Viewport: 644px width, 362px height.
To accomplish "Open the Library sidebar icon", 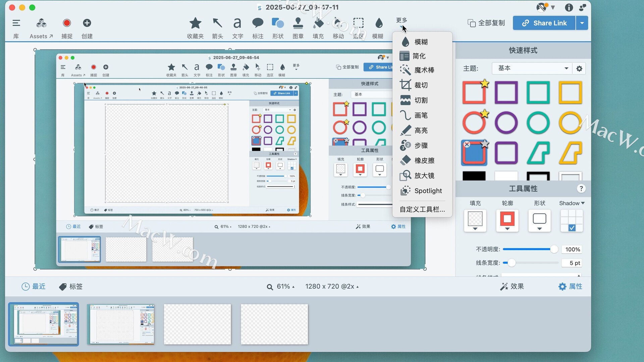I will [x=16, y=23].
